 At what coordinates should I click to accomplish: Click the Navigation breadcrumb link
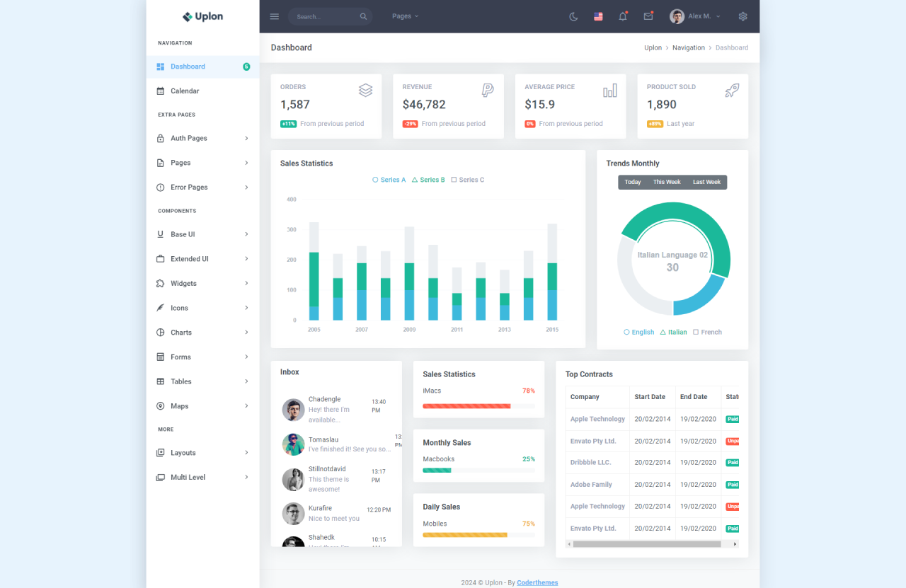click(x=689, y=48)
